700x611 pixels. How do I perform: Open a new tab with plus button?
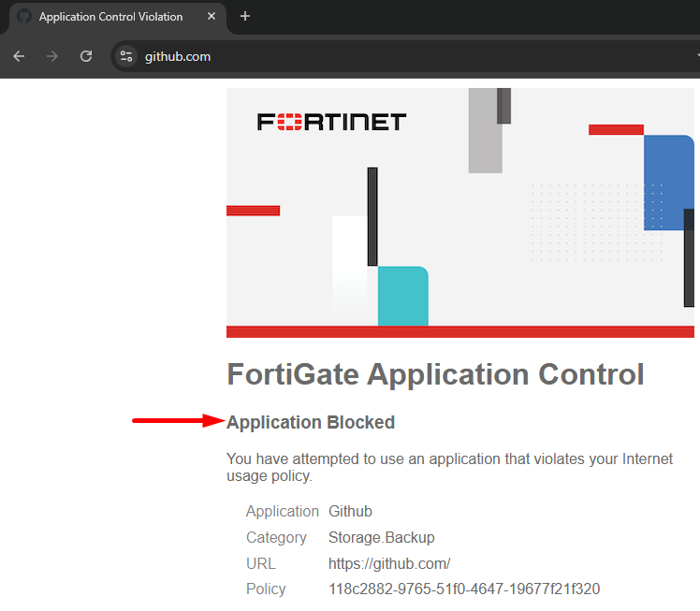pyautogui.click(x=245, y=17)
